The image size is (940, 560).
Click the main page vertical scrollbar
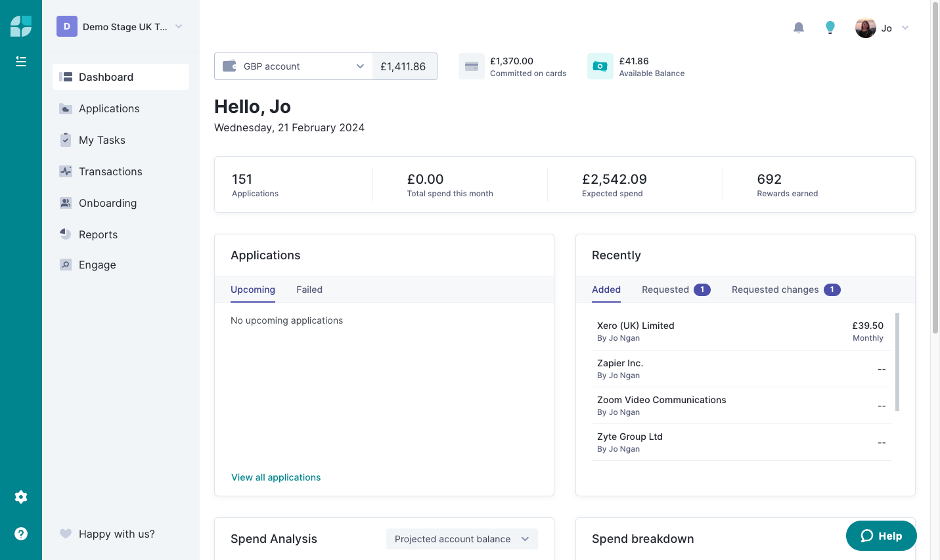click(935, 168)
